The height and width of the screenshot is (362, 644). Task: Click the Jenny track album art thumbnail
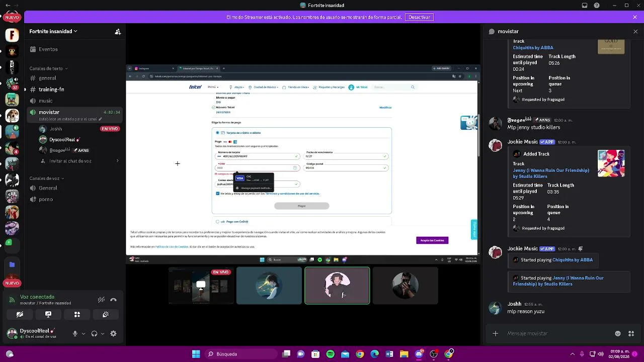611,163
